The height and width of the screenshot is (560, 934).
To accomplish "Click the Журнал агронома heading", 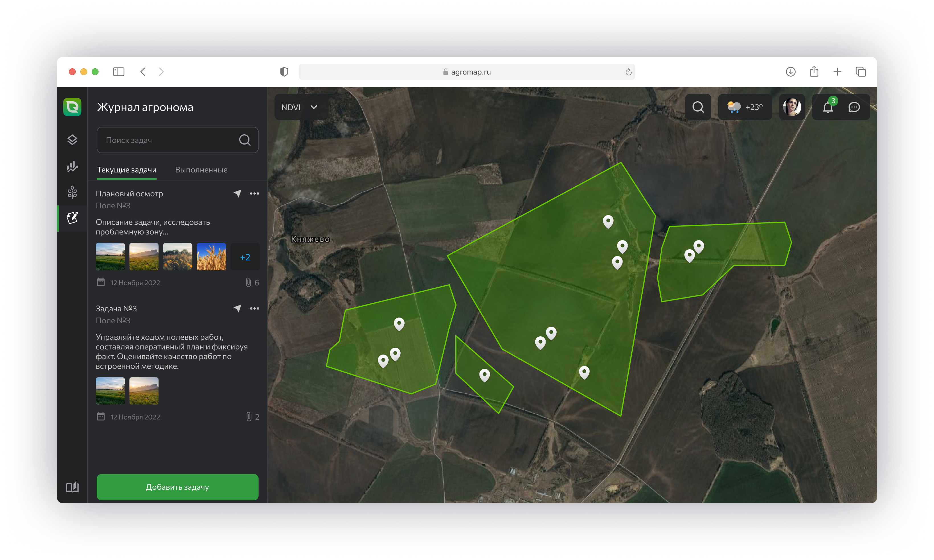I will point(145,107).
